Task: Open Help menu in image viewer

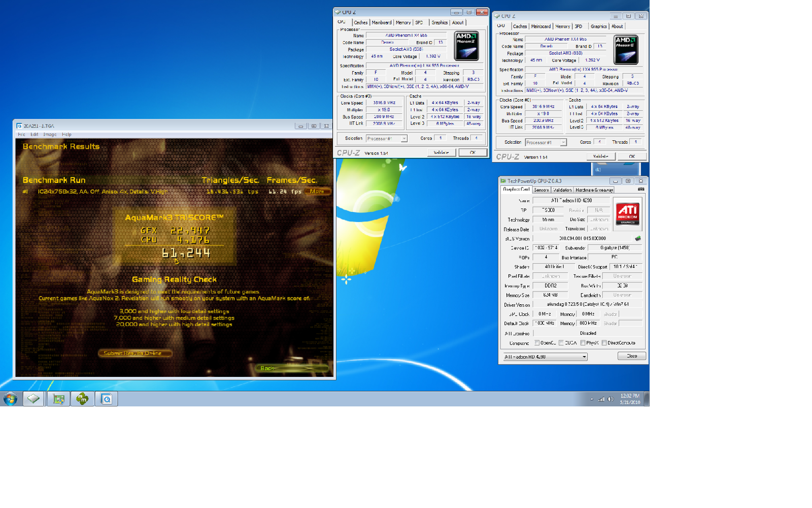Action: coord(66,135)
